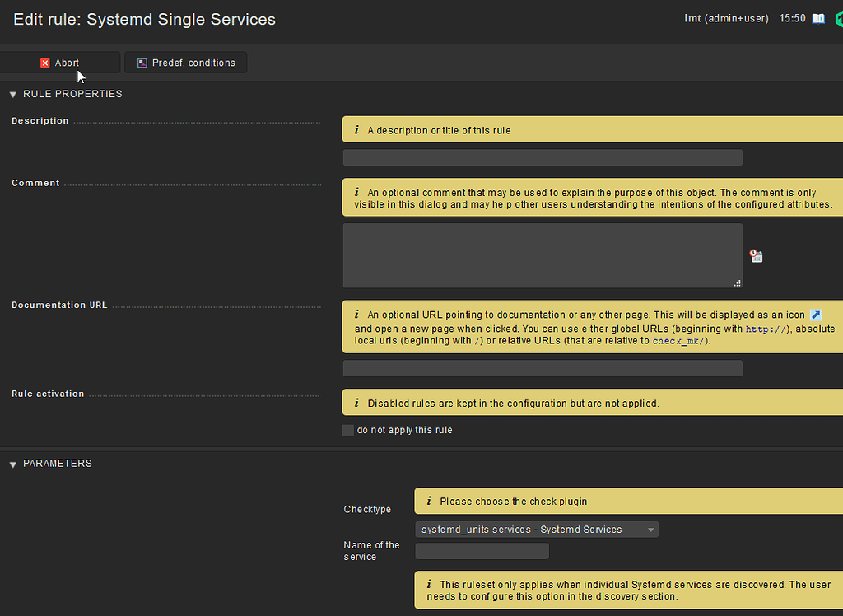Focus the Documentation URL input field
This screenshot has width=843, height=616.
[543, 368]
